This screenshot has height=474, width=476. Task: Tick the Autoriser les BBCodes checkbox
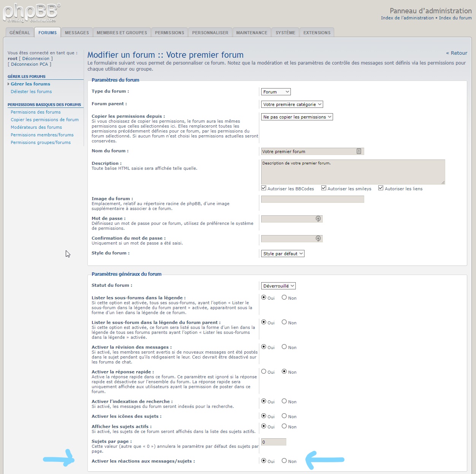(263, 188)
